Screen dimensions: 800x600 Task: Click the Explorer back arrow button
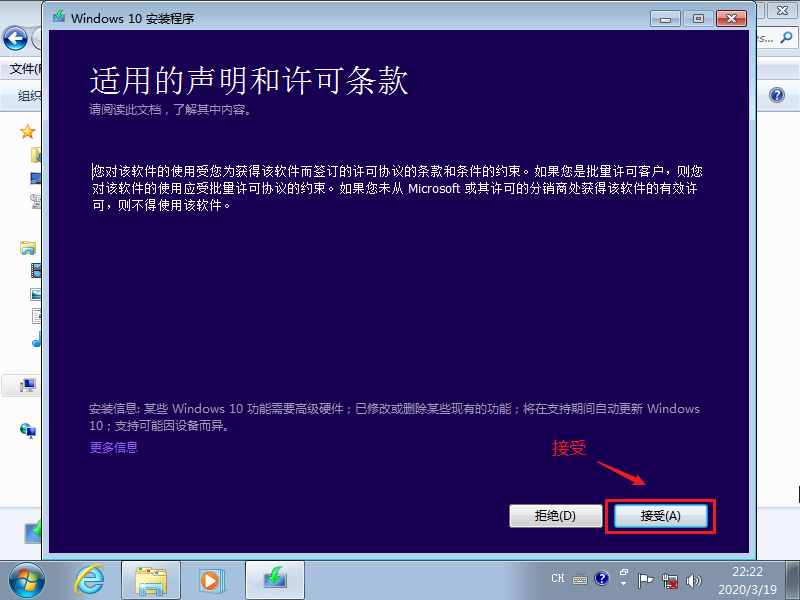(x=15, y=39)
